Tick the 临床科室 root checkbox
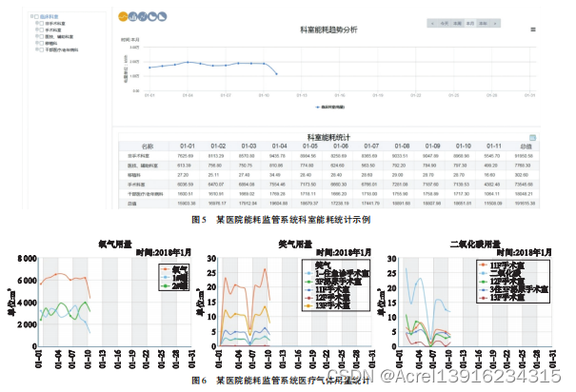The height and width of the screenshot is (392, 576). [36, 16]
